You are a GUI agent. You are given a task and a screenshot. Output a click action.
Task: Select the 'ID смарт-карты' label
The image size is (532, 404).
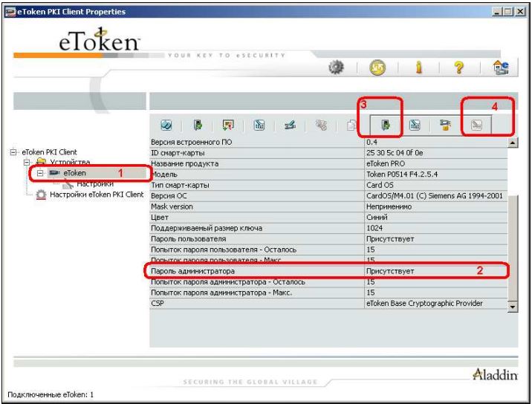click(178, 153)
